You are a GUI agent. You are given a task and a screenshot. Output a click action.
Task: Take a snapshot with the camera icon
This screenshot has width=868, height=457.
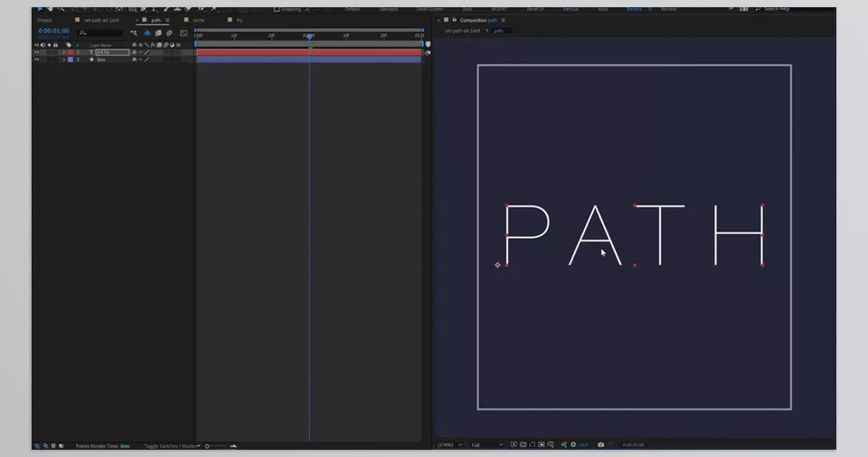point(600,444)
